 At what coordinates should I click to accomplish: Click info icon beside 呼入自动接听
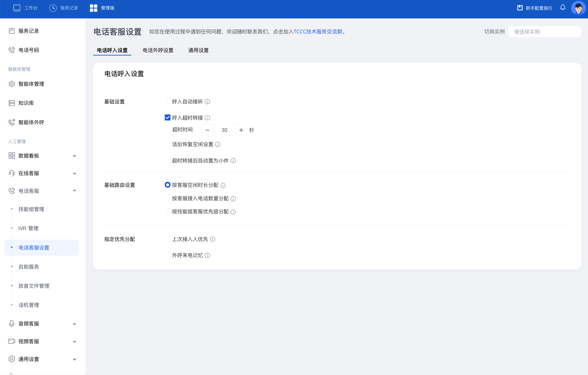tap(207, 102)
